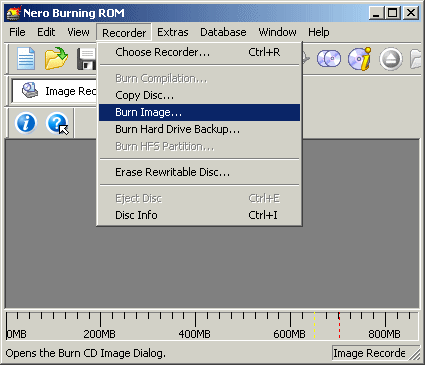Select Choose Recorder from menu
This screenshot has width=425, height=365.
199,52
